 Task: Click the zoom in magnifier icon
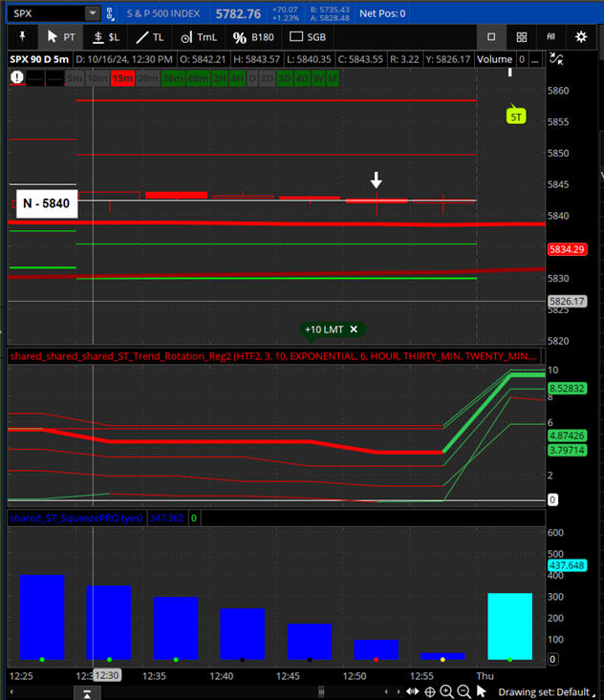click(446, 691)
